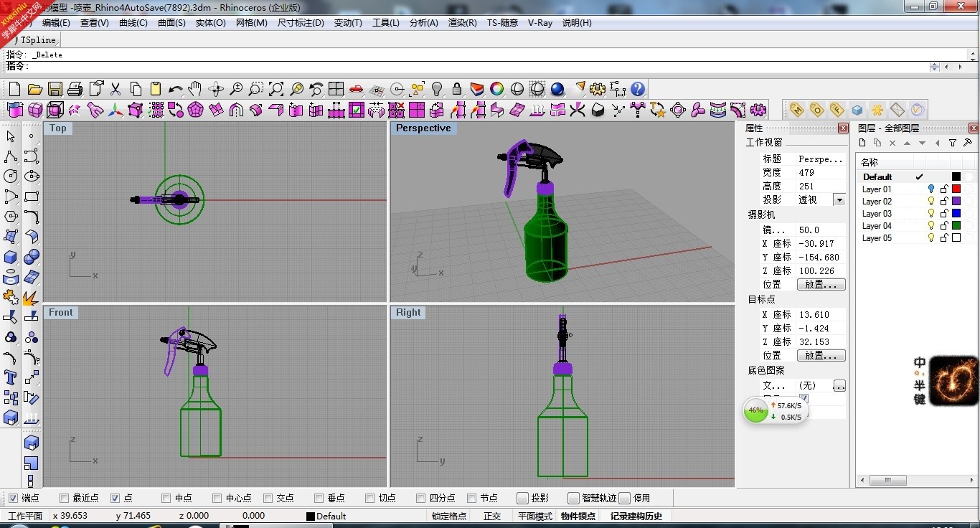This screenshot has height=528, width=980.
Task: Open the V-Ray menu
Action: pos(540,23)
